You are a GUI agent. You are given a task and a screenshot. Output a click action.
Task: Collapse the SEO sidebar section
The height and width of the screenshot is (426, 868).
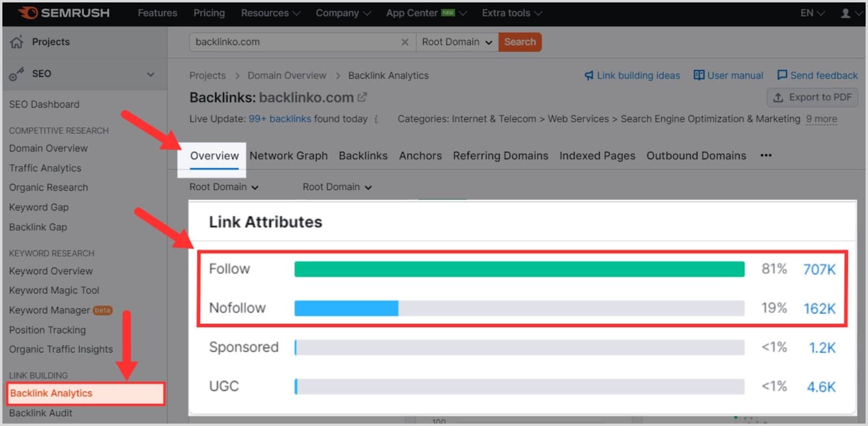point(151,74)
